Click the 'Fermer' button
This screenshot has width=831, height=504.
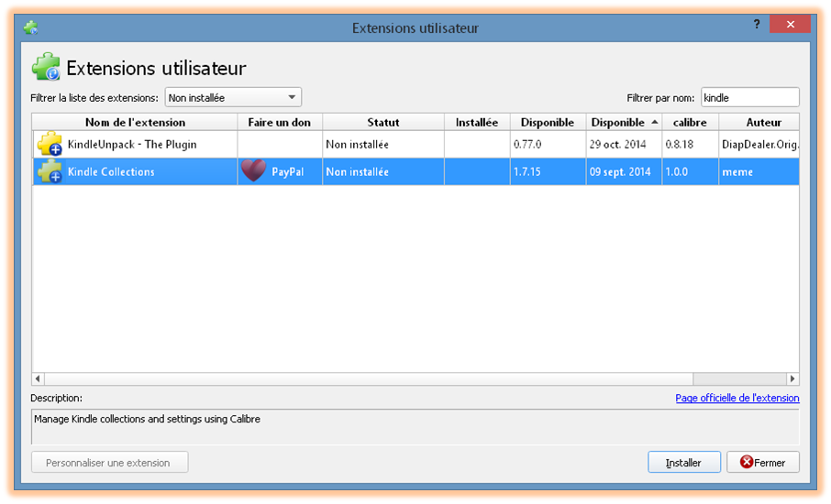coord(762,462)
